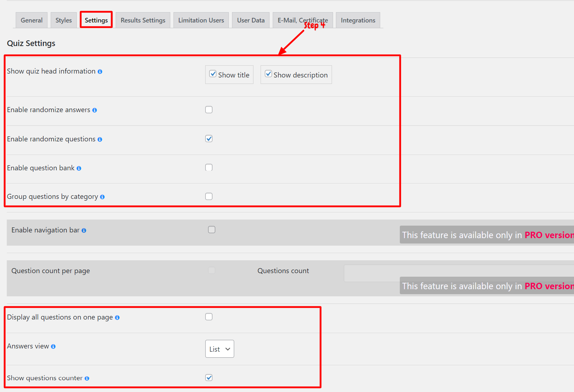This screenshot has height=392, width=574.
Task: Open the Answers view List dropdown
Action: tap(220, 349)
